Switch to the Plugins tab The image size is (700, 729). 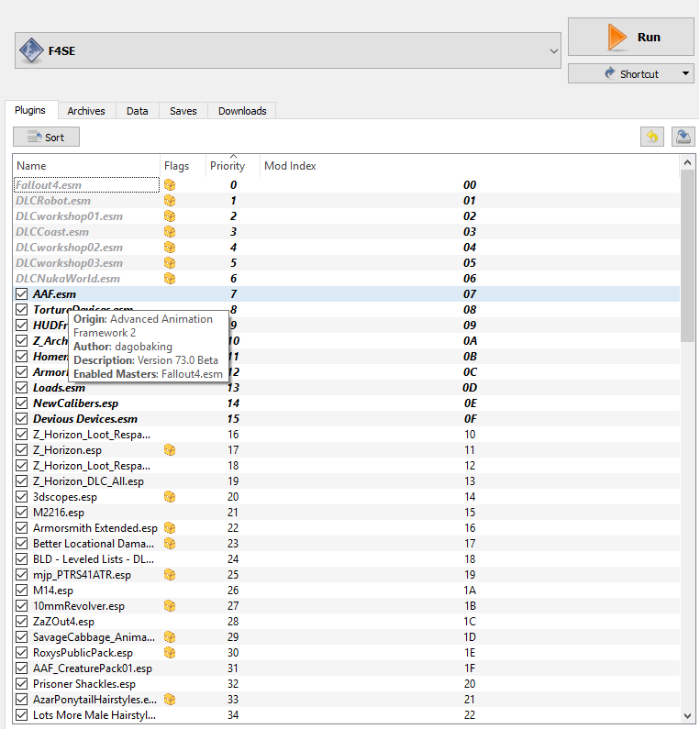tap(30, 110)
